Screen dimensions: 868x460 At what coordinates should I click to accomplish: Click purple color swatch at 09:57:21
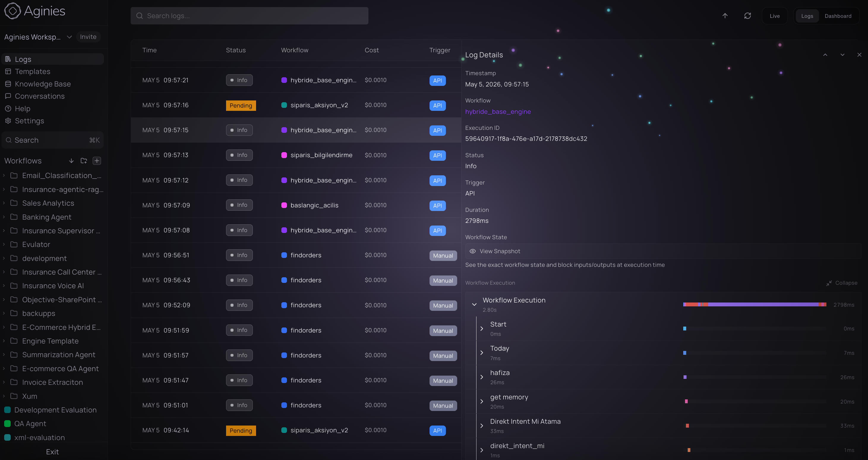pos(284,80)
